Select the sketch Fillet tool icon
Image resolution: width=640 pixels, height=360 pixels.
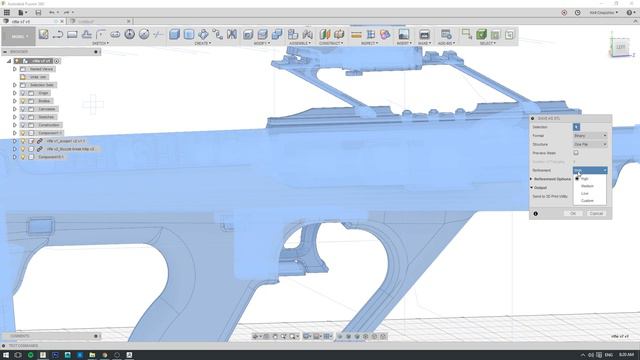tap(101, 34)
